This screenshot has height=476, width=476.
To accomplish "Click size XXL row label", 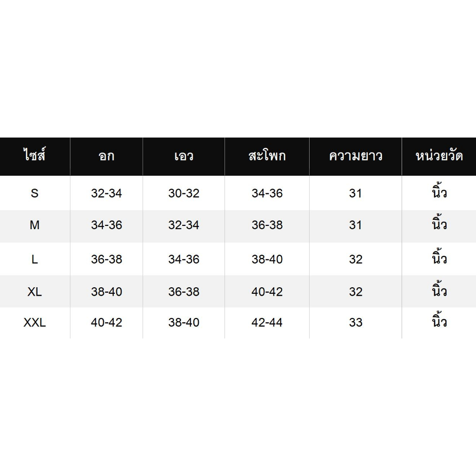I will [x=34, y=323].
